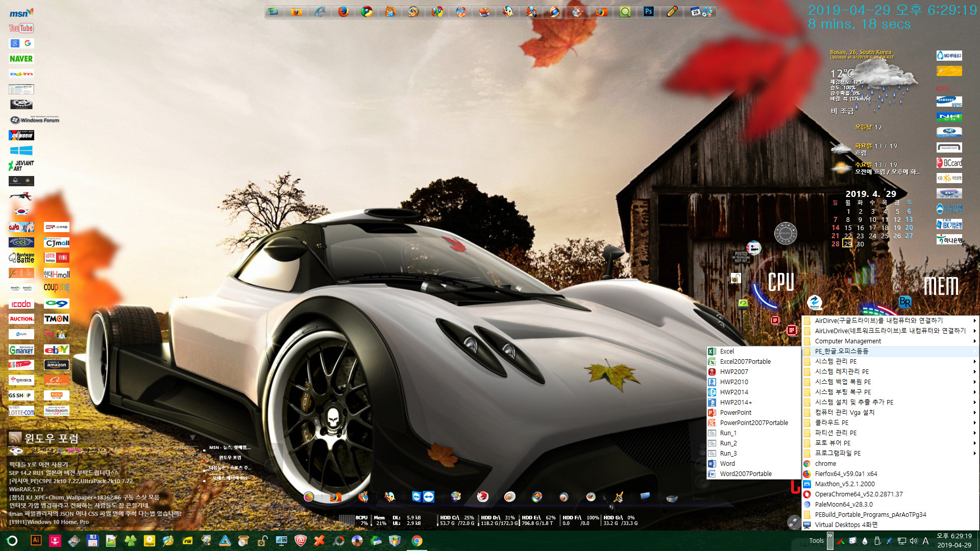Click the red X taskbar icon
Screen dimensions: 980x551
(x=319, y=540)
